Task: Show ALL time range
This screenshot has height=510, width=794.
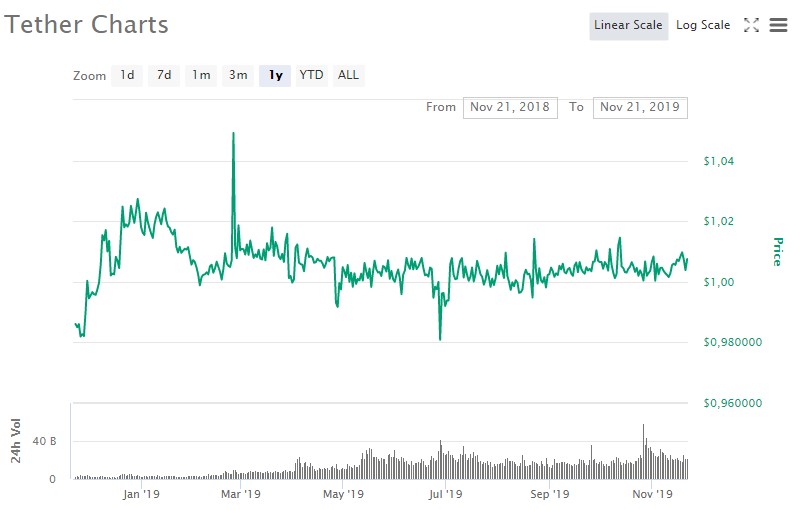Action: point(348,75)
